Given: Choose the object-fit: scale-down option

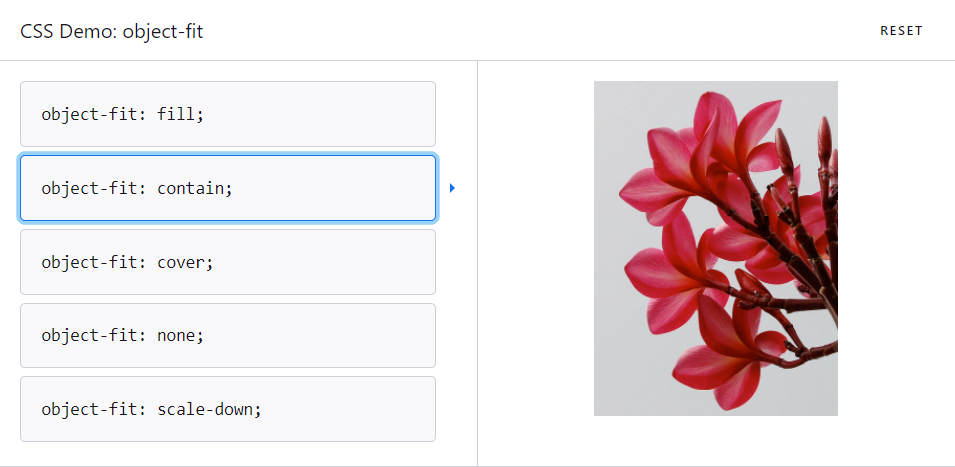Looking at the screenshot, I should click(x=228, y=409).
